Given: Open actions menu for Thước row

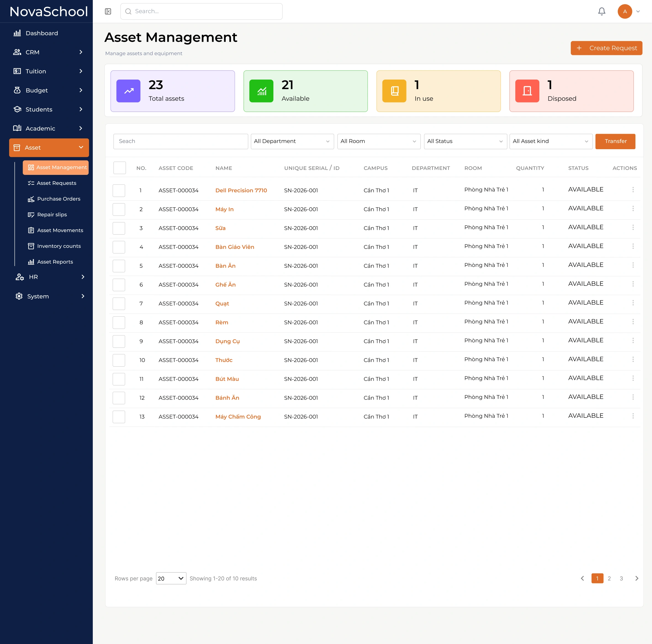Looking at the screenshot, I should pos(633,359).
